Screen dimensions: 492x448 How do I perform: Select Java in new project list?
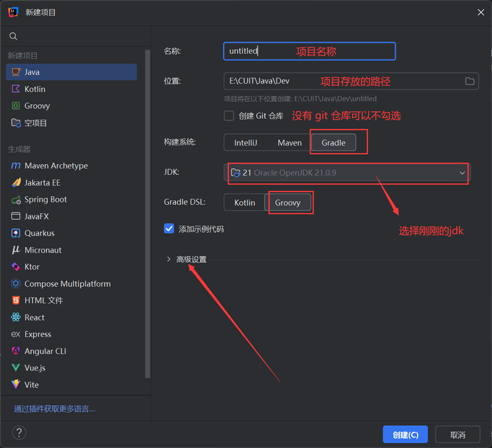(71, 72)
